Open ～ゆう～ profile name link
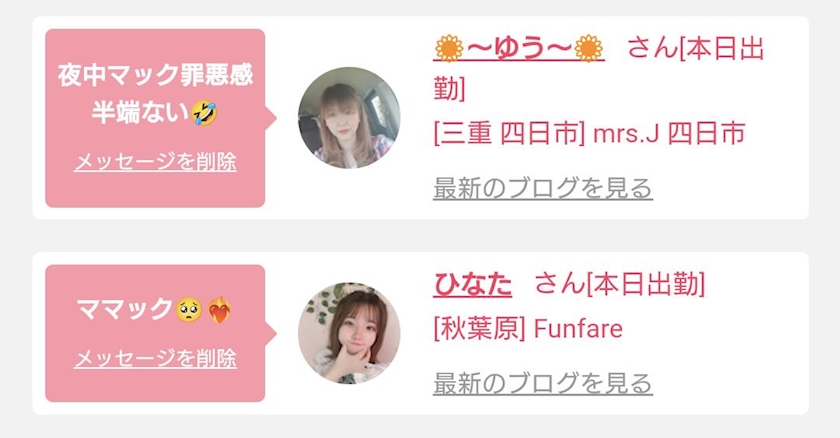The image size is (840, 438). pos(519,48)
